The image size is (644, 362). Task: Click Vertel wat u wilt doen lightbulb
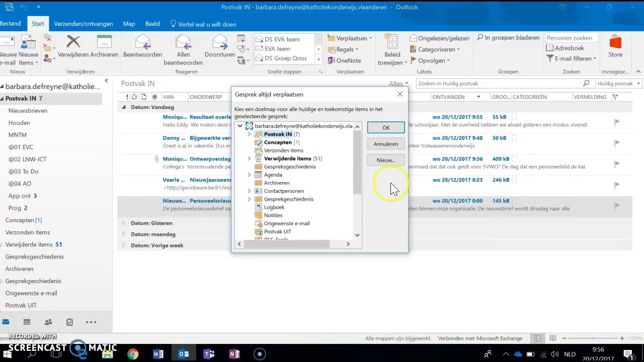coord(173,24)
